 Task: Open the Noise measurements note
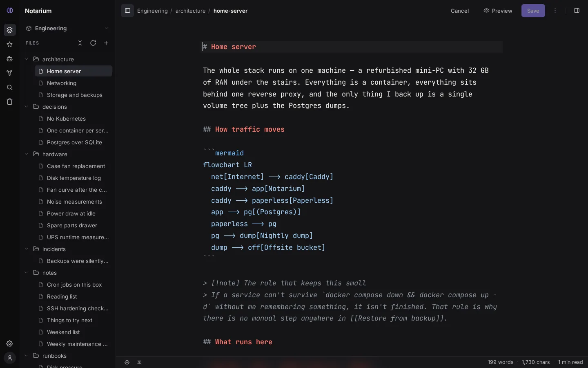(73, 202)
